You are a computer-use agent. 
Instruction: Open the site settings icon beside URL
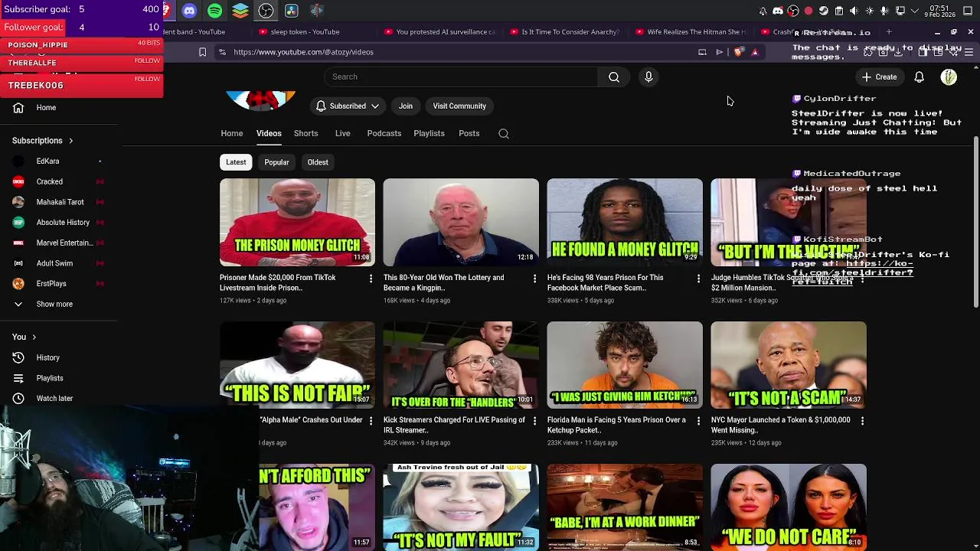pyautogui.click(x=222, y=52)
